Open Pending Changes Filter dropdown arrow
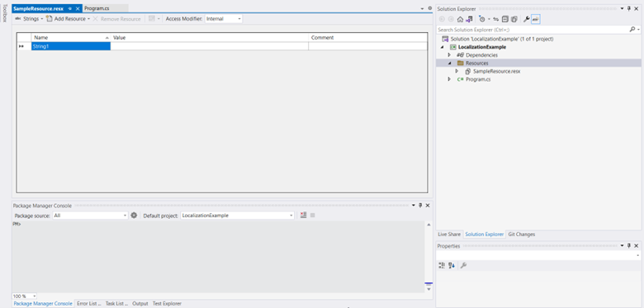The width and height of the screenshot is (644, 308). click(489, 19)
